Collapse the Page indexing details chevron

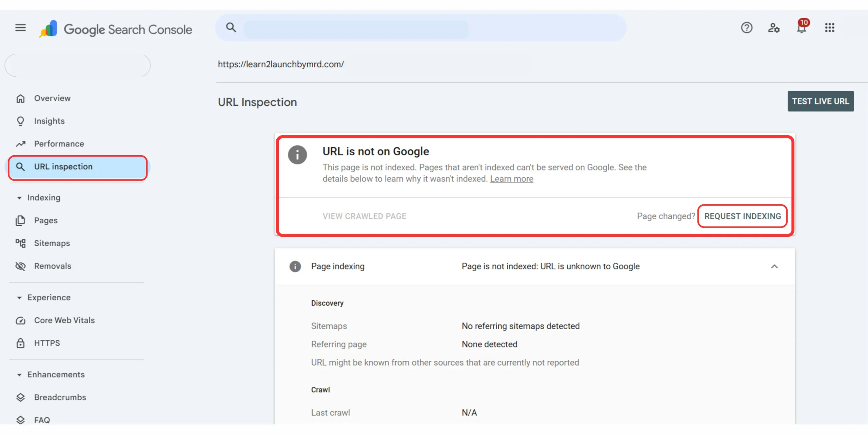click(774, 267)
